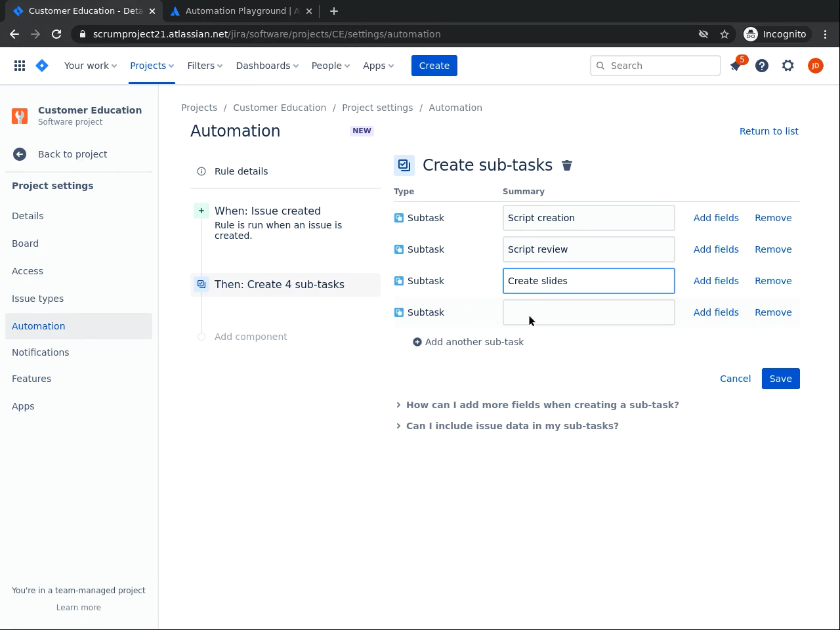Switch to the Automation Playground browser tab
This screenshot has height=630, width=840.
241,11
